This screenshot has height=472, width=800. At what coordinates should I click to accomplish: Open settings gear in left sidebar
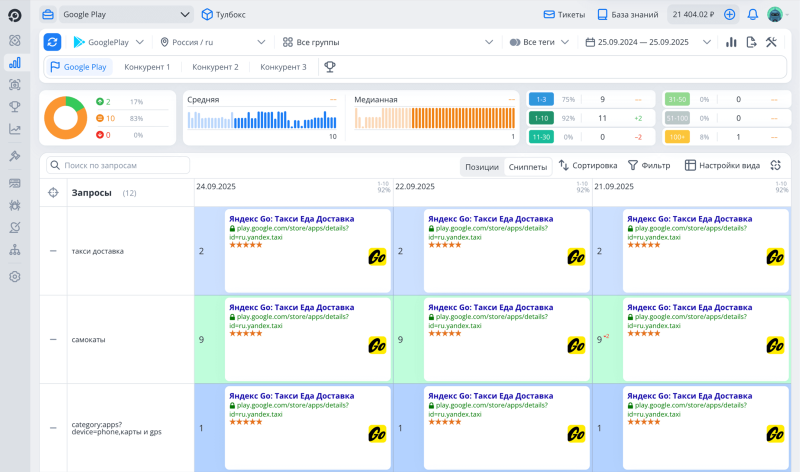tap(15, 276)
